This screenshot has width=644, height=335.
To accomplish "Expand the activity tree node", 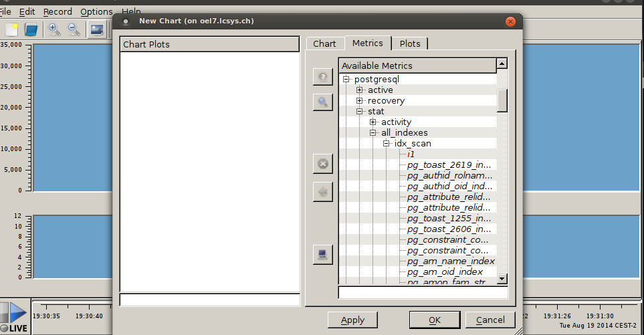I will coord(373,122).
